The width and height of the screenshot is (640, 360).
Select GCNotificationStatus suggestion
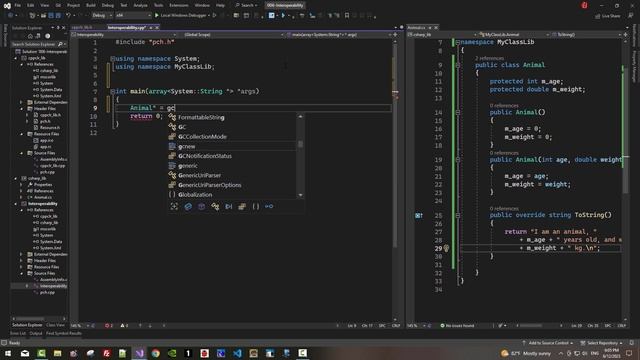[232, 156]
